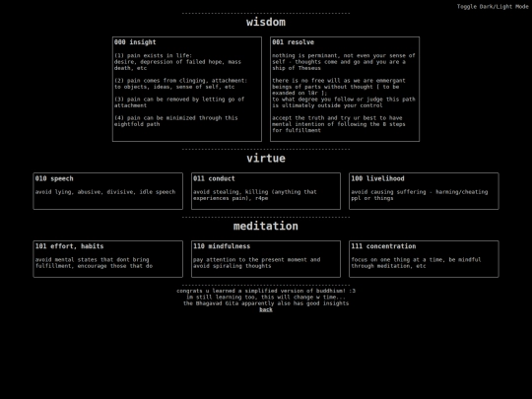Viewport: 532px width, 399px height.
Task: Click '(4) pain can be minimized' text
Action: [x=175, y=121]
